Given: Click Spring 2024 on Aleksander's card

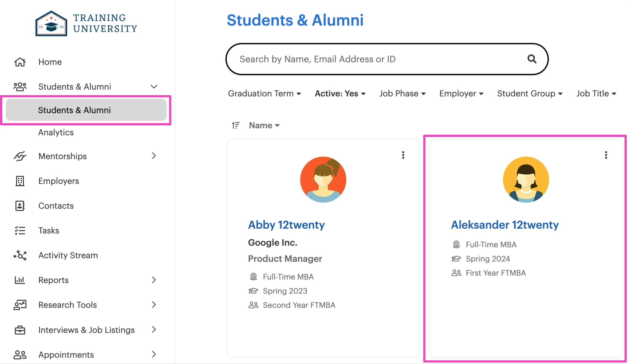Looking at the screenshot, I should tap(488, 259).
